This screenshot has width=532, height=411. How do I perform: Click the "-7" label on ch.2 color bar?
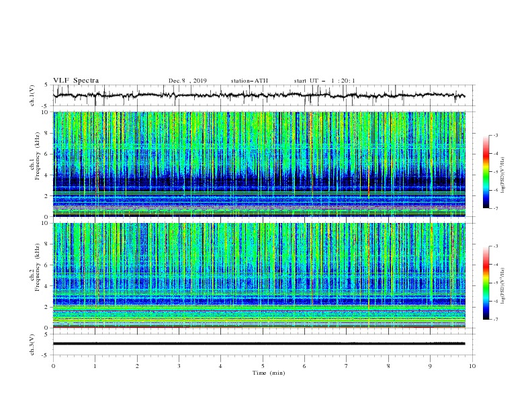click(x=496, y=320)
